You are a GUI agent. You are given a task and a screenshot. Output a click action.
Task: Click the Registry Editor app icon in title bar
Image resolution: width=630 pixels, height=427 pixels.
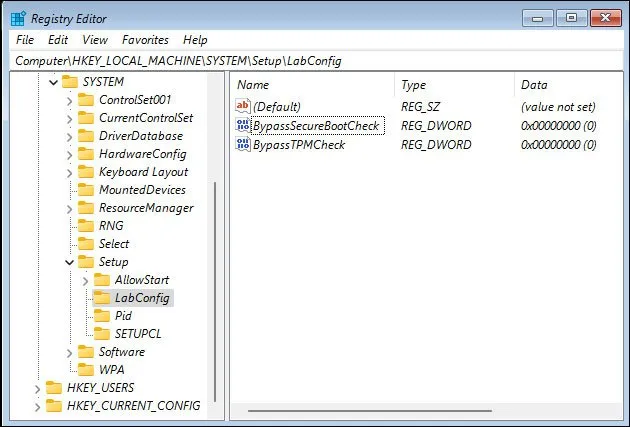click(18, 18)
